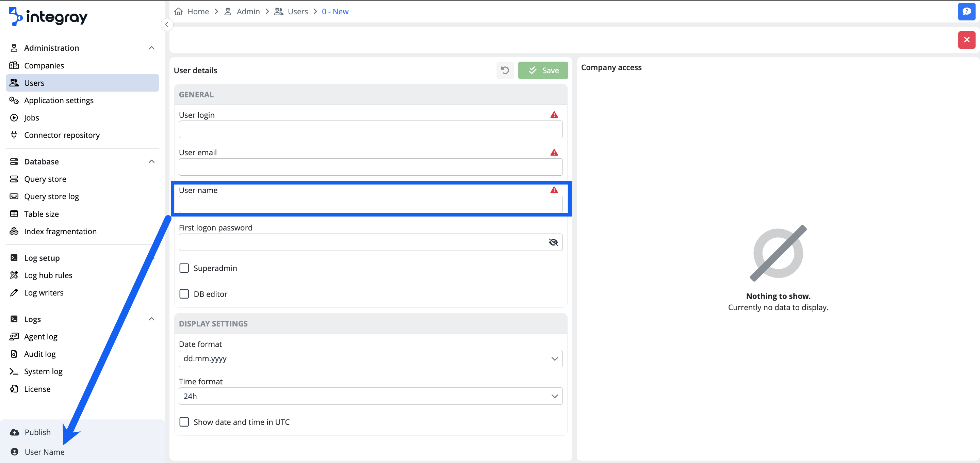Enable the Superadmin checkbox
980x463 pixels.
(x=184, y=268)
